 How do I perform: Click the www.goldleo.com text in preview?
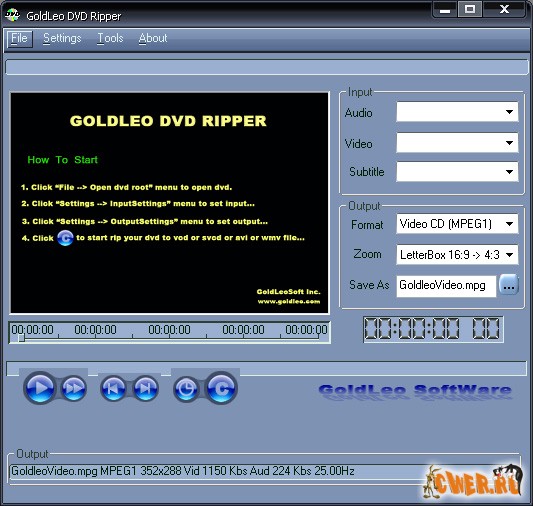point(289,301)
